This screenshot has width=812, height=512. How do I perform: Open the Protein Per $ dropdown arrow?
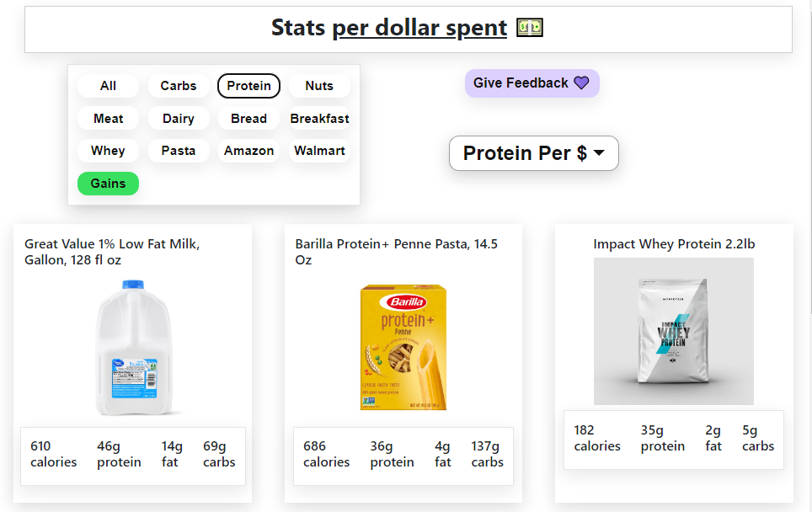(x=599, y=152)
